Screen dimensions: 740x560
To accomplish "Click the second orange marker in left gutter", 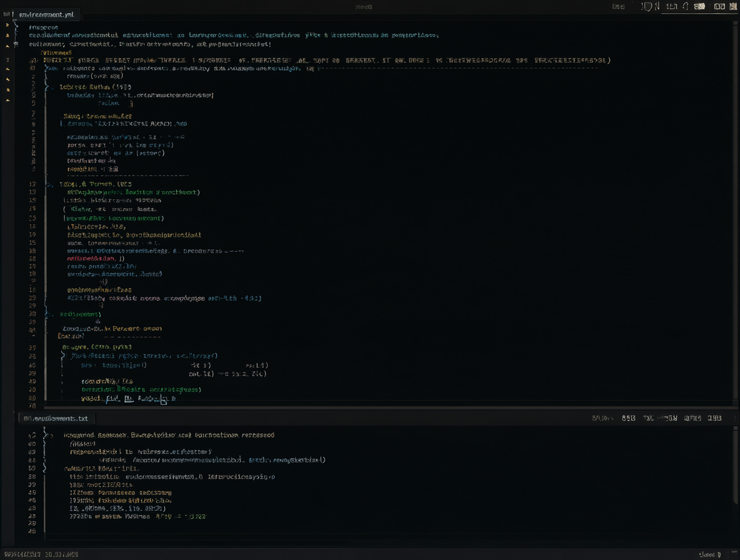I will (7, 36).
